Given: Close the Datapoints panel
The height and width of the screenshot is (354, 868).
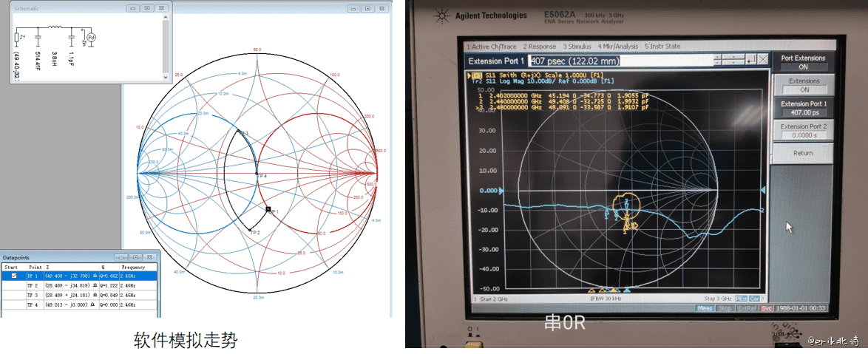Looking at the screenshot, I should coord(151,257).
